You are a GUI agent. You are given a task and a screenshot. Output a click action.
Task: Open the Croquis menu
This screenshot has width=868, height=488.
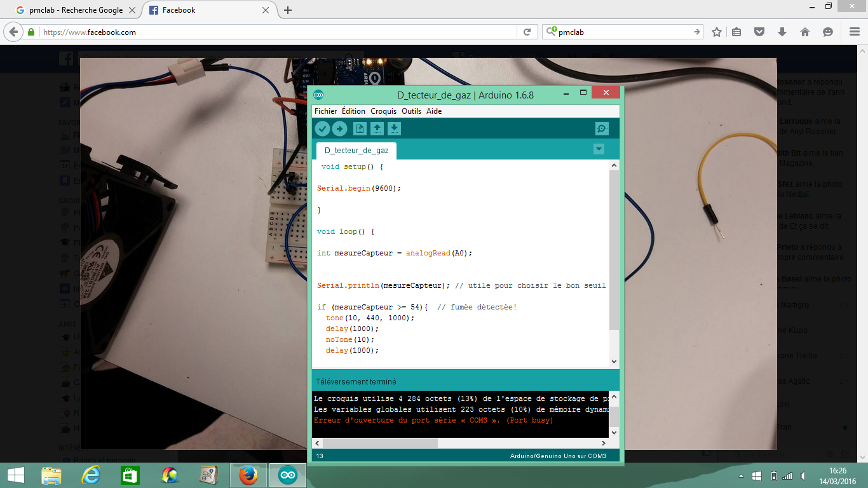point(383,111)
